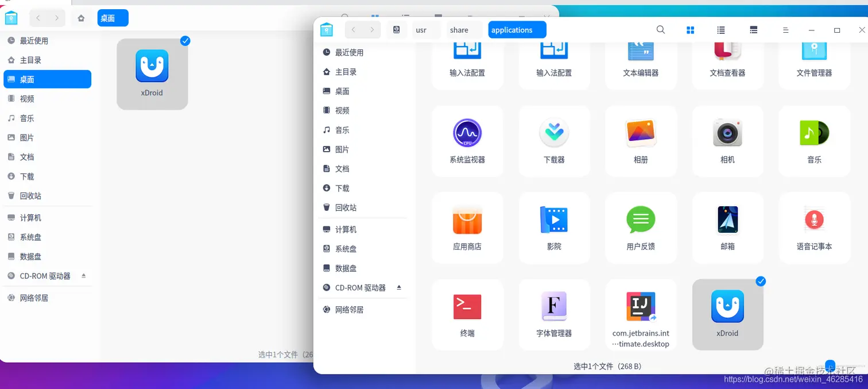Switch to detailed view mode
This screenshot has width=868, height=389.
753,29
